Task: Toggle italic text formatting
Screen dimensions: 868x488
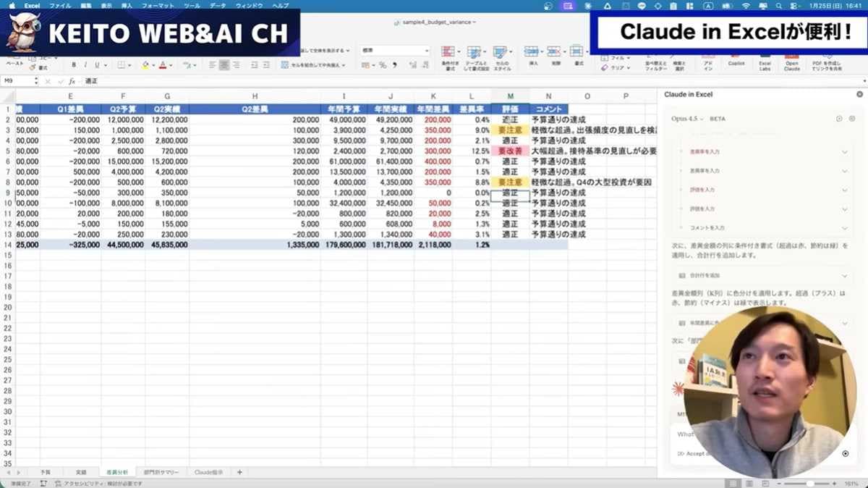Action: tap(85, 65)
